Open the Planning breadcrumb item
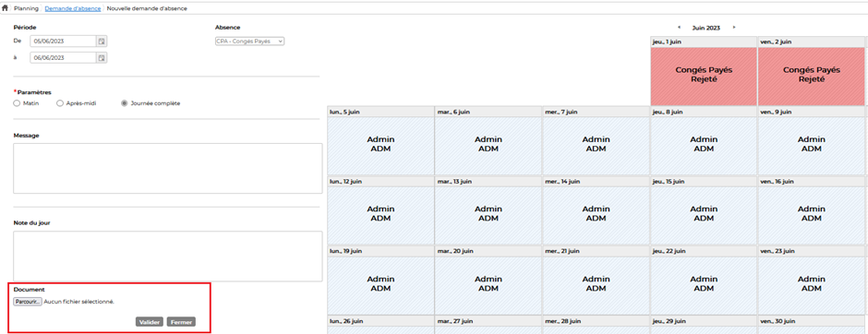This screenshot has width=868, height=334. click(26, 9)
